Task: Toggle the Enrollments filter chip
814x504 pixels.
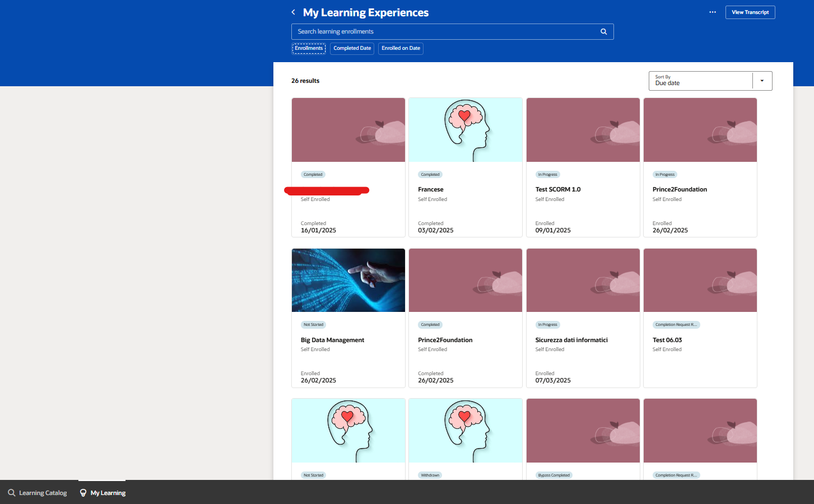Action: 308,48
